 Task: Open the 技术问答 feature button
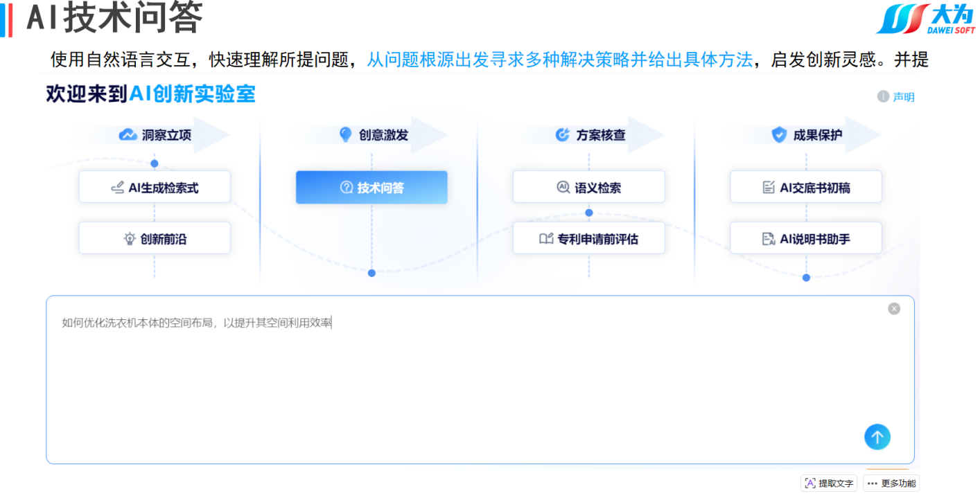pyautogui.click(x=371, y=188)
